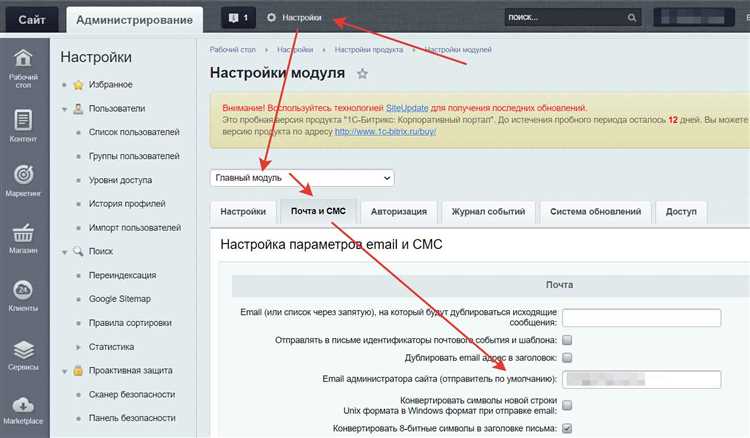Go to Настройки модулей breadcrumb
Viewport: 750px width, 438px height.
(x=458, y=50)
